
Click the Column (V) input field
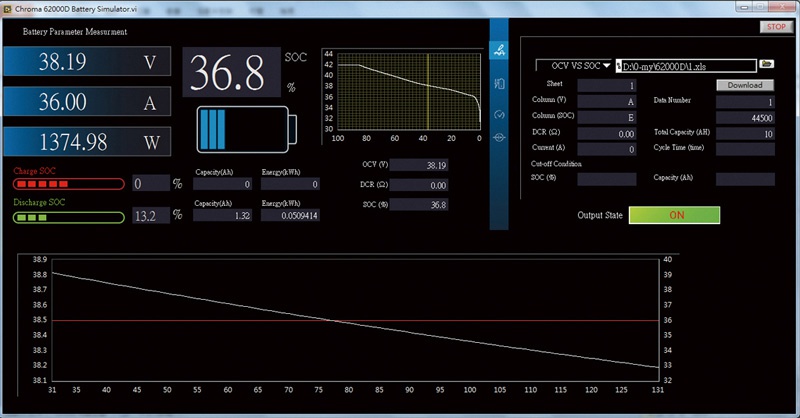coord(607,102)
